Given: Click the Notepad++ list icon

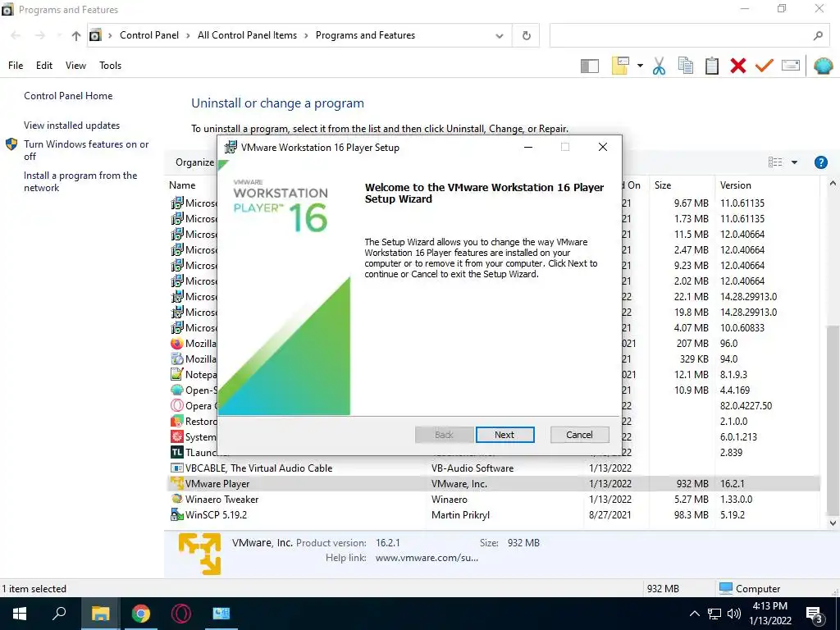Looking at the screenshot, I should click(177, 374).
